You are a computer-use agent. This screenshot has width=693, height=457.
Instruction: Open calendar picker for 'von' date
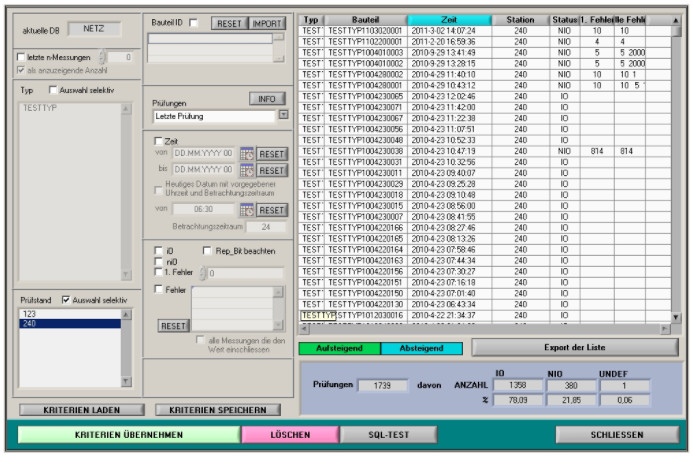coord(247,153)
